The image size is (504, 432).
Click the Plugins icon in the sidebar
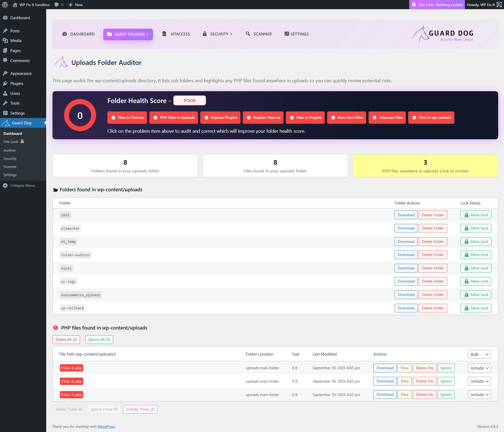click(x=5, y=83)
